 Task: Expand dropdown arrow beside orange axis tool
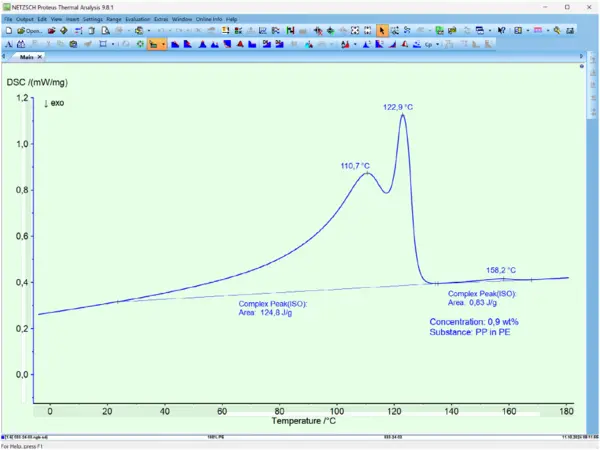click(163, 44)
